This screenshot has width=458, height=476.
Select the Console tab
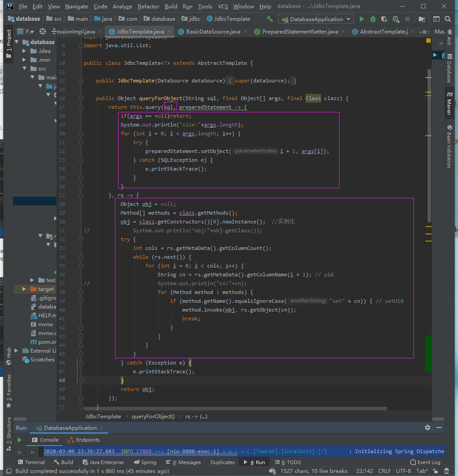(x=45, y=440)
